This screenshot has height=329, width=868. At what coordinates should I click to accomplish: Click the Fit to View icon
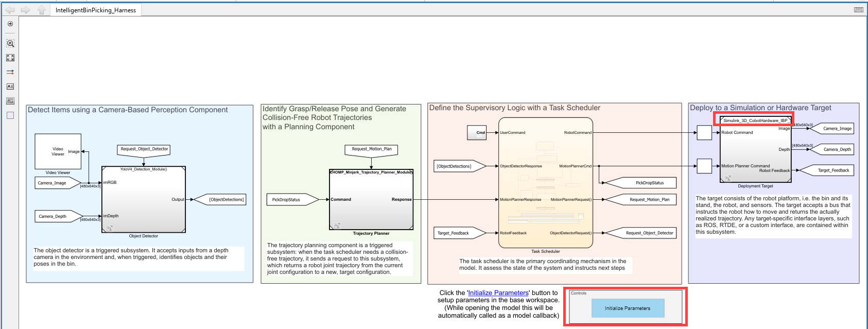(10, 58)
